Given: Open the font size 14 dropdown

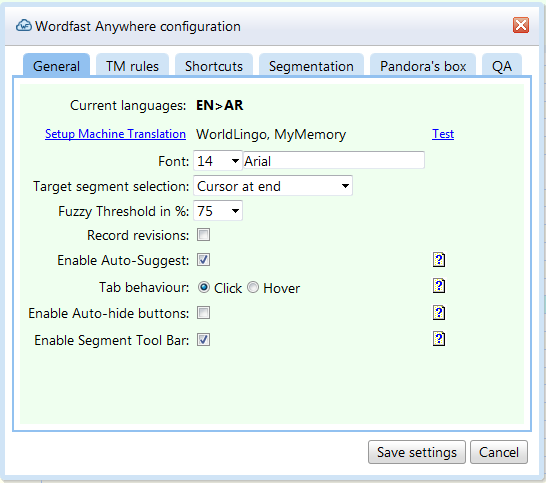Looking at the screenshot, I should point(218,161).
